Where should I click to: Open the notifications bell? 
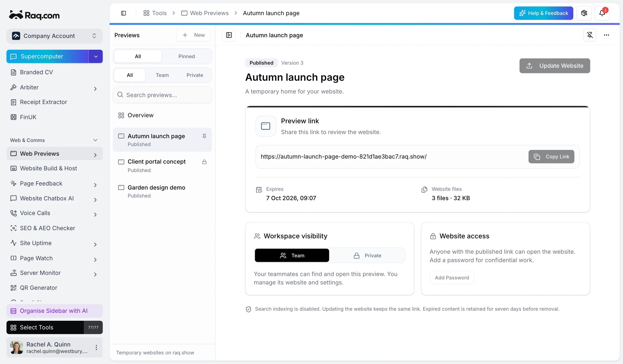(602, 13)
